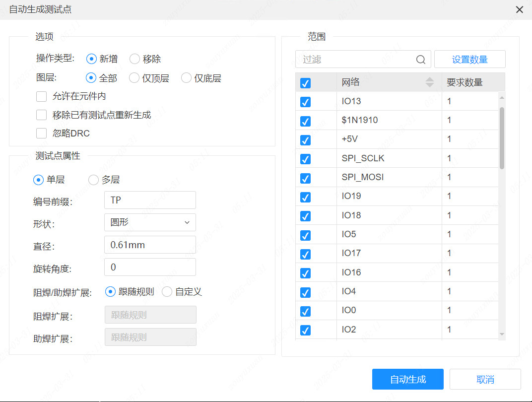Click the 自动生成 button
This screenshot has width=532, height=402.
[x=407, y=379]
